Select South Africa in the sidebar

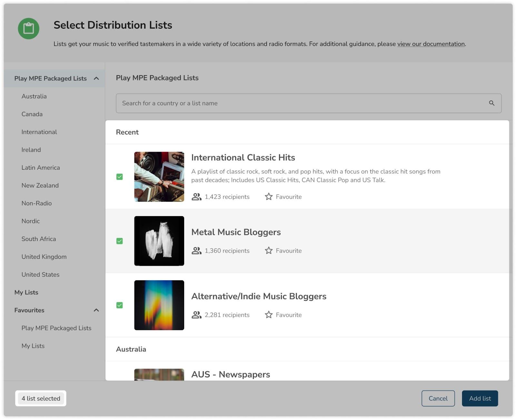[39, 239]
